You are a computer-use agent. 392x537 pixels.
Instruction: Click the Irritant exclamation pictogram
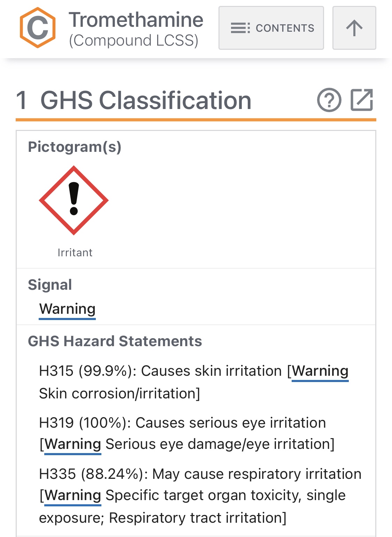tap(74, 200)
